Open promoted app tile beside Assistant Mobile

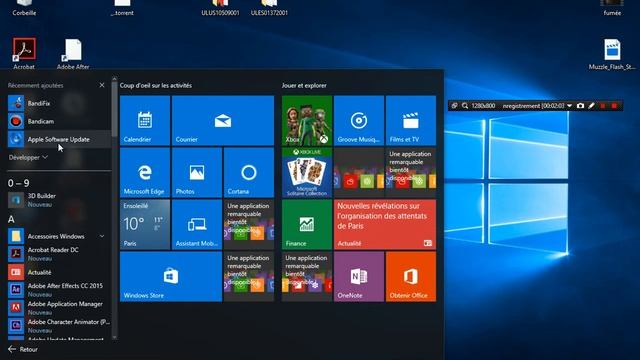[249, 224]
